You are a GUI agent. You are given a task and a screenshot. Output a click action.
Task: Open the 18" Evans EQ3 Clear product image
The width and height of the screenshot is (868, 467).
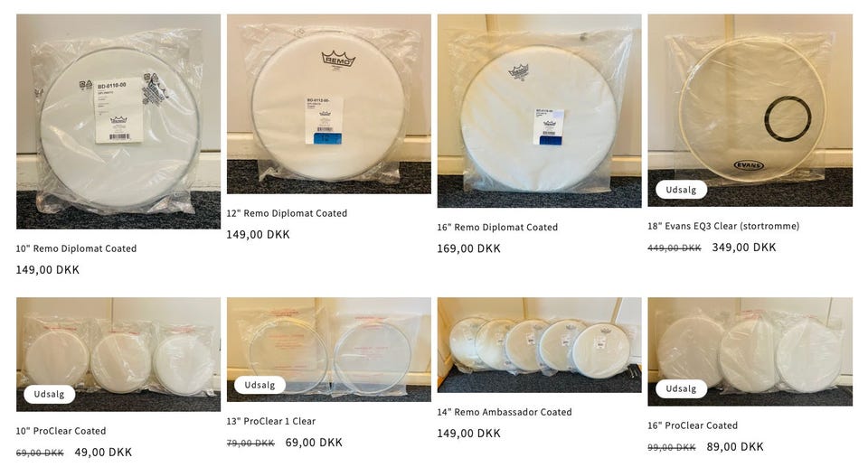point(750,110)
